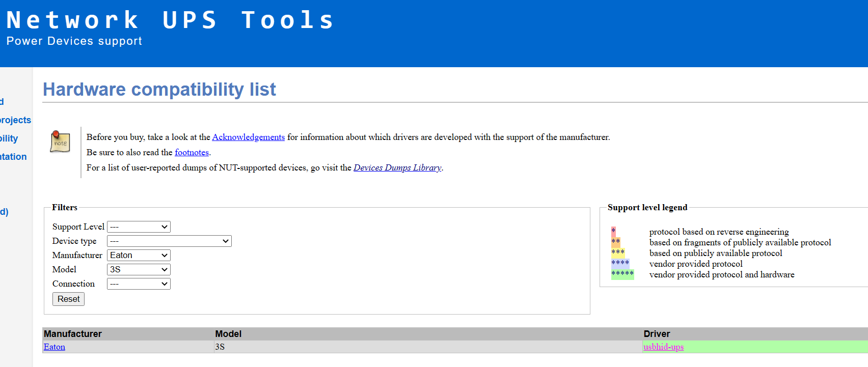This screenshot has height=367, width=868.
Task: Visit the Devices Dumps Library link
Action: [x=397, y=167]
